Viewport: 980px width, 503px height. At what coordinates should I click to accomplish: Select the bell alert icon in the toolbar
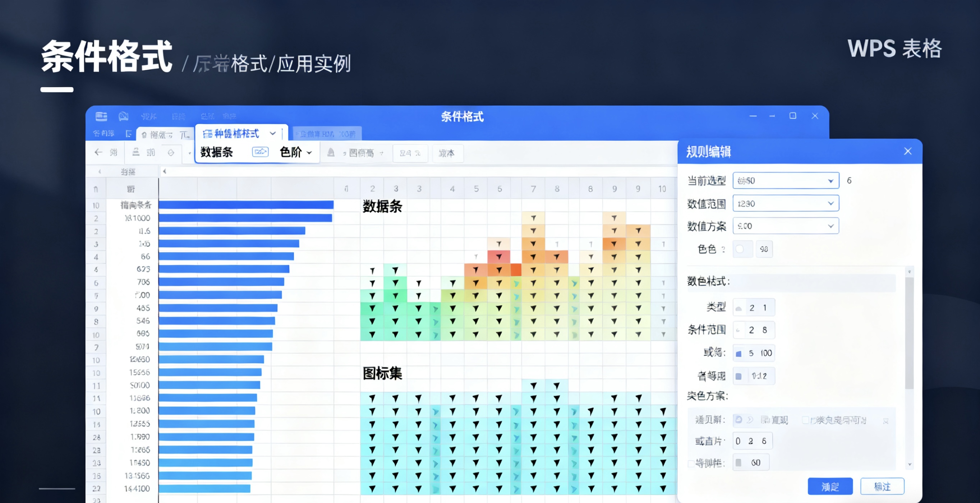(330, 153)
